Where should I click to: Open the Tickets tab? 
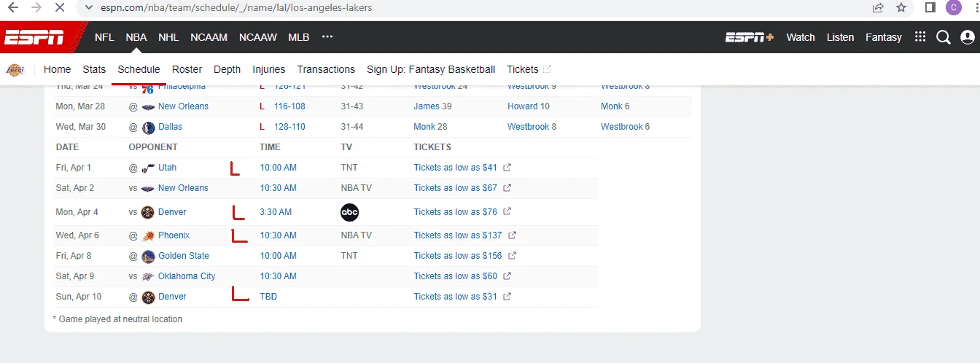523,69
